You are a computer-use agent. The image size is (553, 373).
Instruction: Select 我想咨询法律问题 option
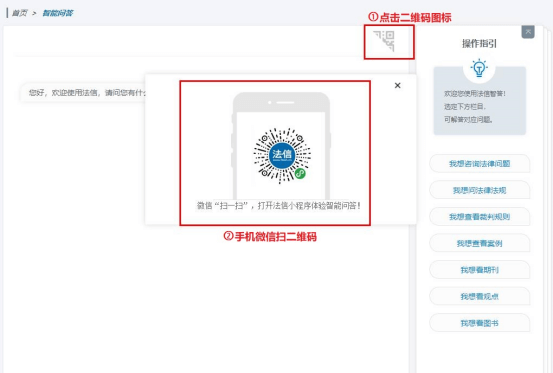pos(479,164)
